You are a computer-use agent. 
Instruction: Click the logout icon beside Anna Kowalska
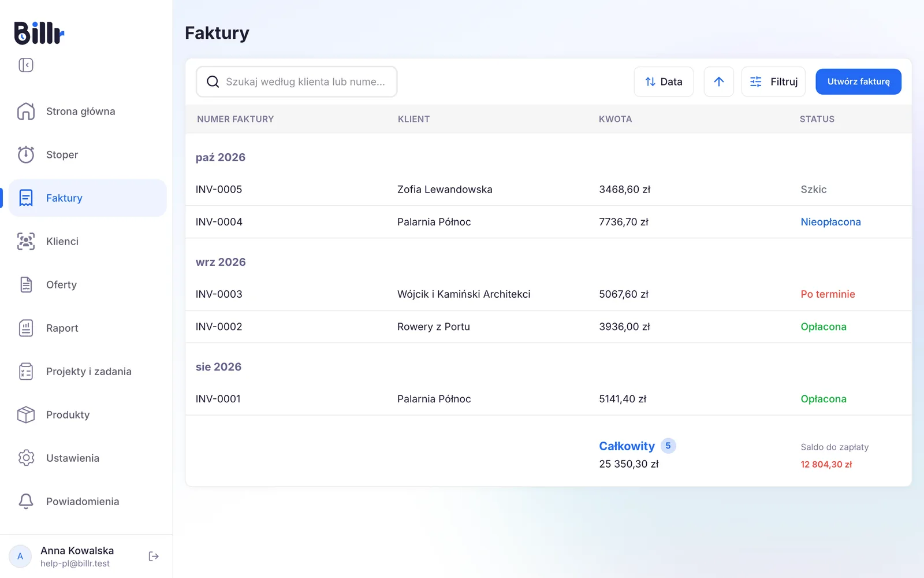[154, 556]
